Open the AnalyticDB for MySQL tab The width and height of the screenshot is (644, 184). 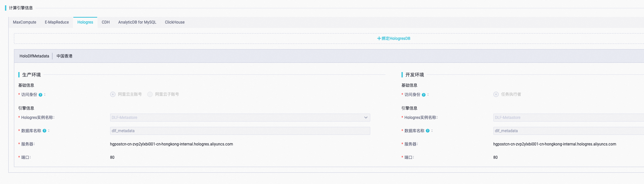[x=137, y=22]
